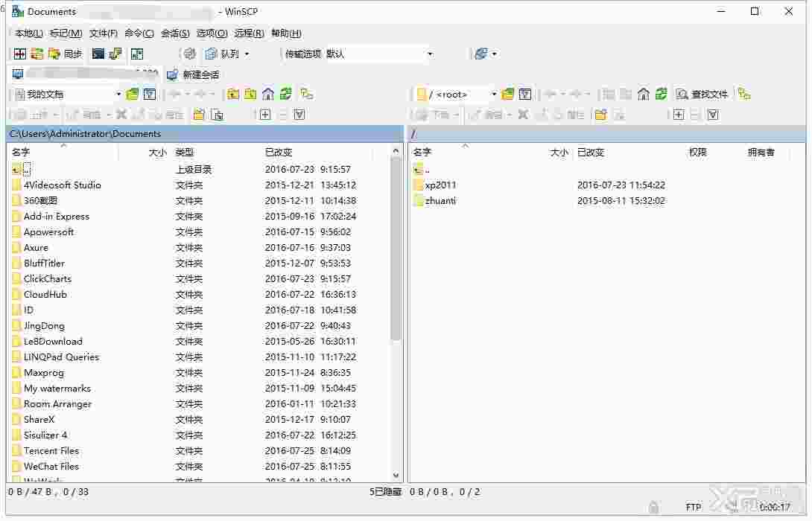The image size is (812, 521).
Task: Click the remote panel directory tree icon
Action: click(x=745, y=95)
